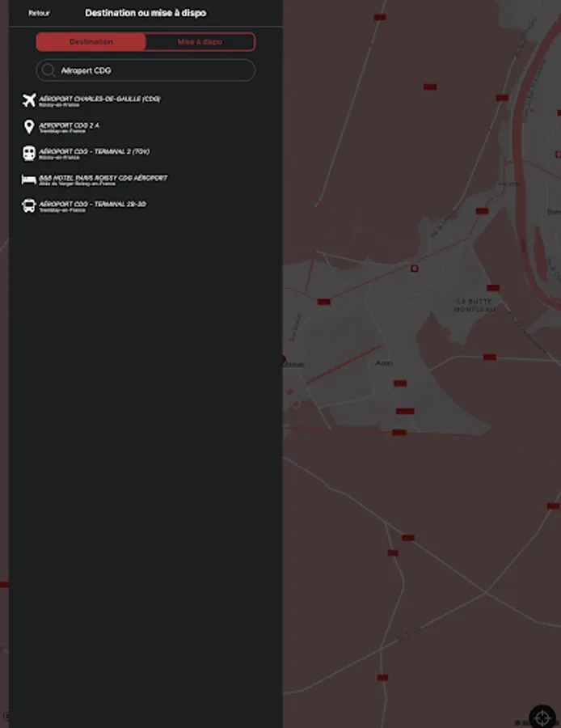Click the train icon for Terminal 2 (TGV)

pos(29,153)
